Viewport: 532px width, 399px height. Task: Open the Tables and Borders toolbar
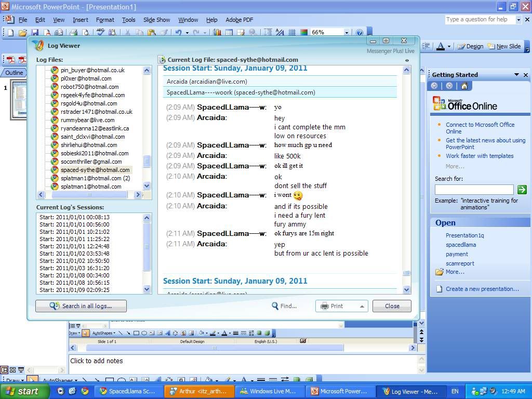tap(241, 33)
